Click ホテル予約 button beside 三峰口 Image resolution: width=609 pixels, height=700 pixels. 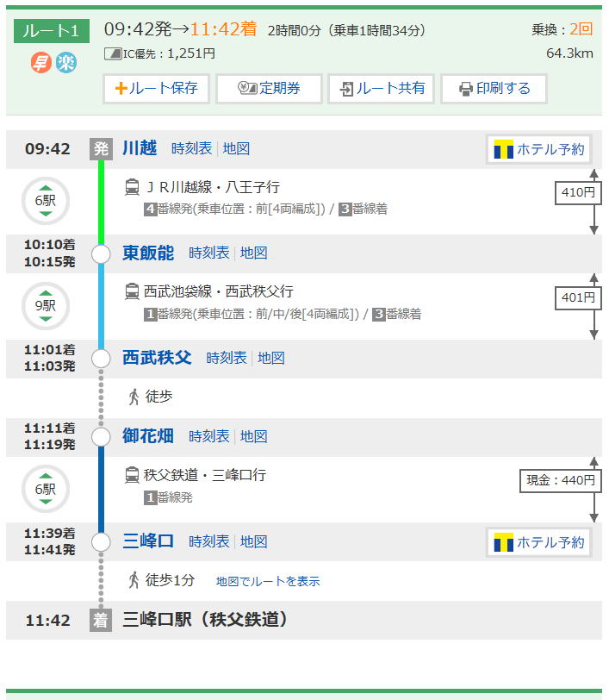click(x=540, y=542)
